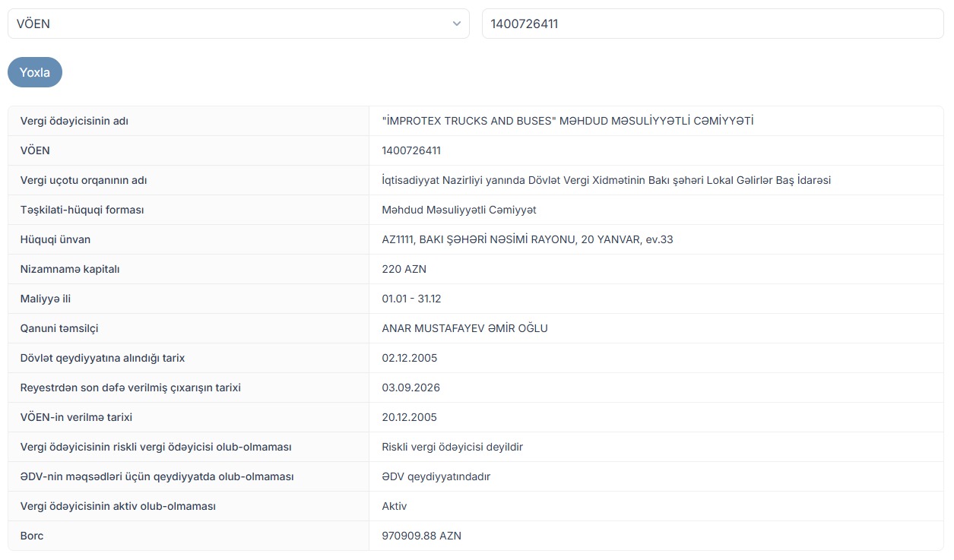Select VÖEN issue date 20.12.2005
The width and height of the screenshot is (954, 560).
click(x=410, y=417)
